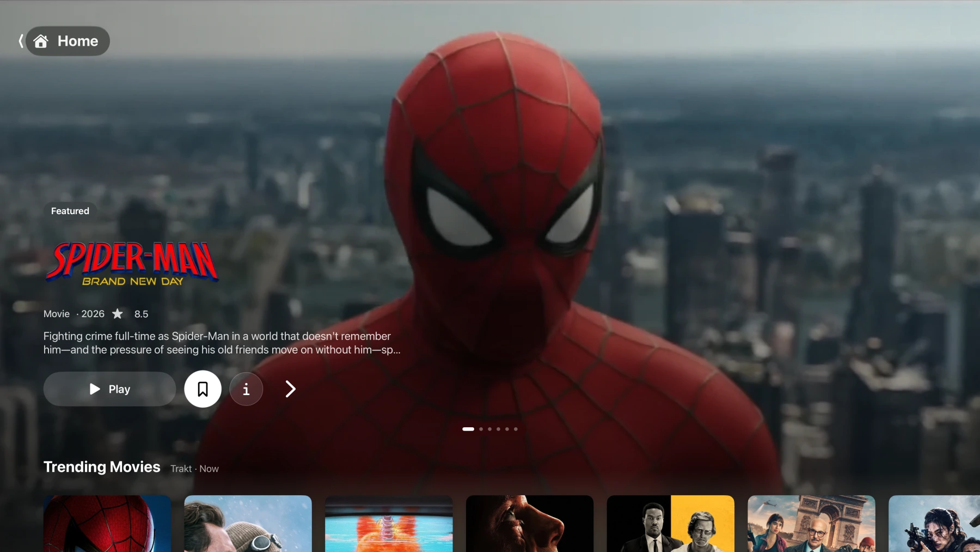Select the dark face profile poster

click(x=530, y=524)
